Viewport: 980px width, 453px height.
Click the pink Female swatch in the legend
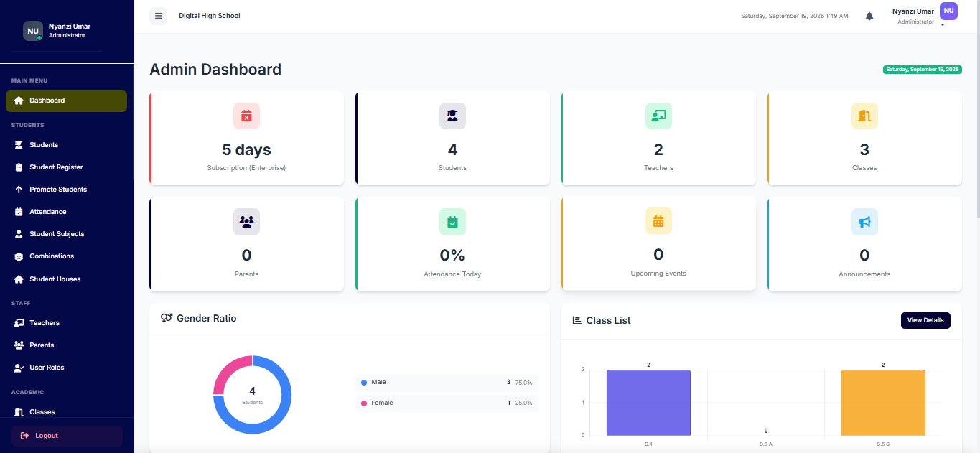click(x=364, y=403)
